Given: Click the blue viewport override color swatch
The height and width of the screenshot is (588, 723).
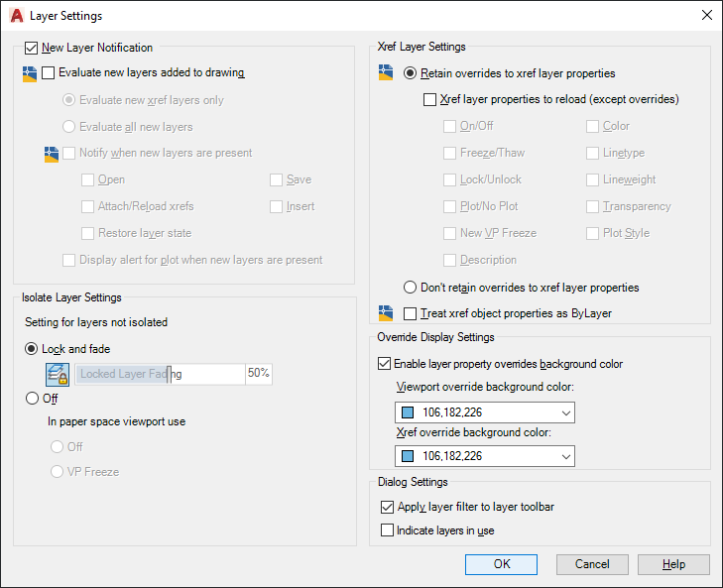Looking at the screenshot, I should click(x=408, y=412).
